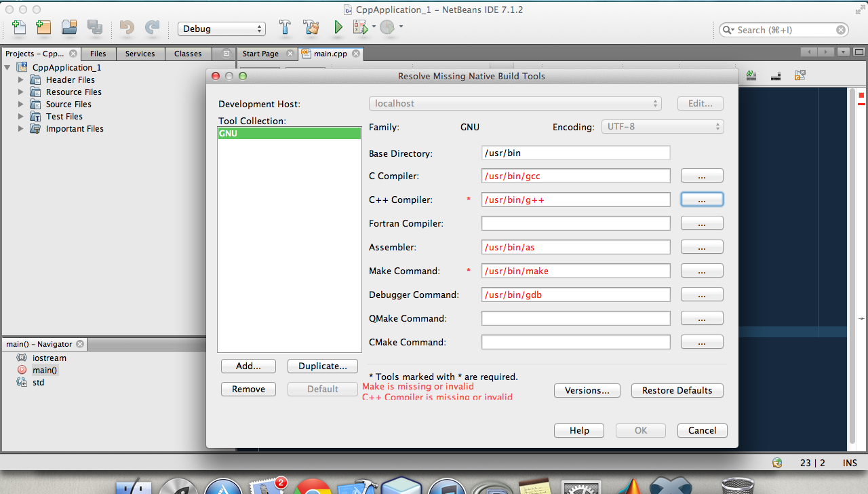868x494 pixels.
Task: Click the green N editor toolbar icon
Action: pos(751,76)
